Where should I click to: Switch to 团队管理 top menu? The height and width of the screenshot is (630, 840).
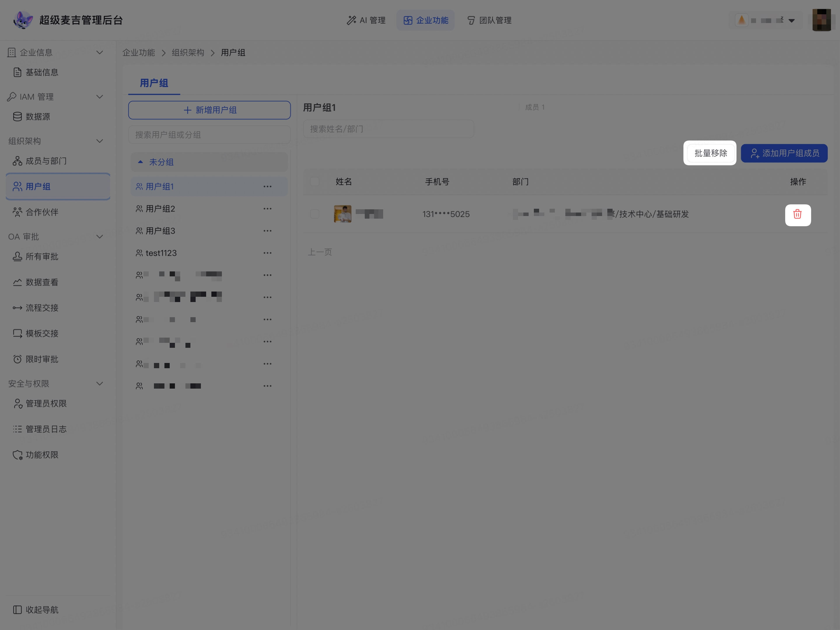[489, 20]
